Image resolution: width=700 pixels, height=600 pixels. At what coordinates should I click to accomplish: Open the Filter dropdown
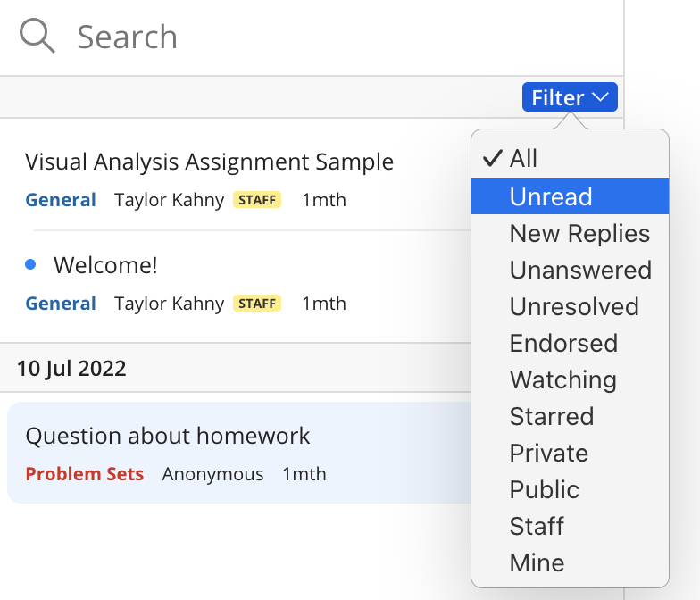click(569, 97)
